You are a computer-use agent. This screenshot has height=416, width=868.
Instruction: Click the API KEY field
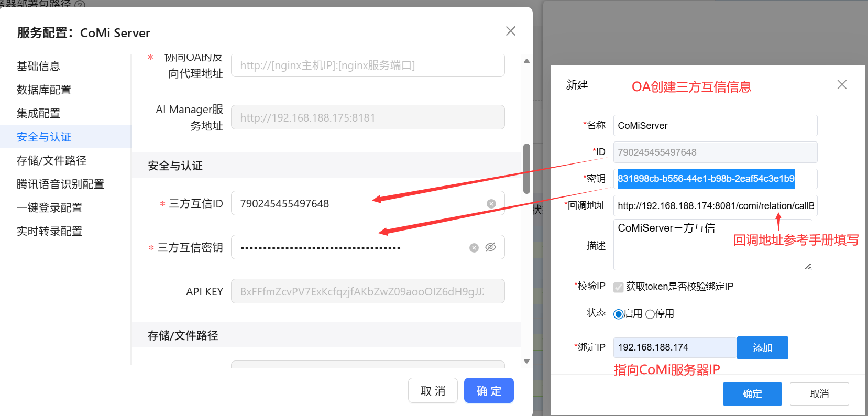tap(368, 291)
